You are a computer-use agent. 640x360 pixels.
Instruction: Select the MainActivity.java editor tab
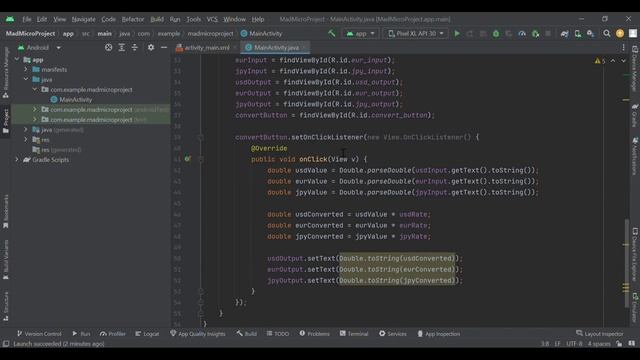tap(276, 48)
